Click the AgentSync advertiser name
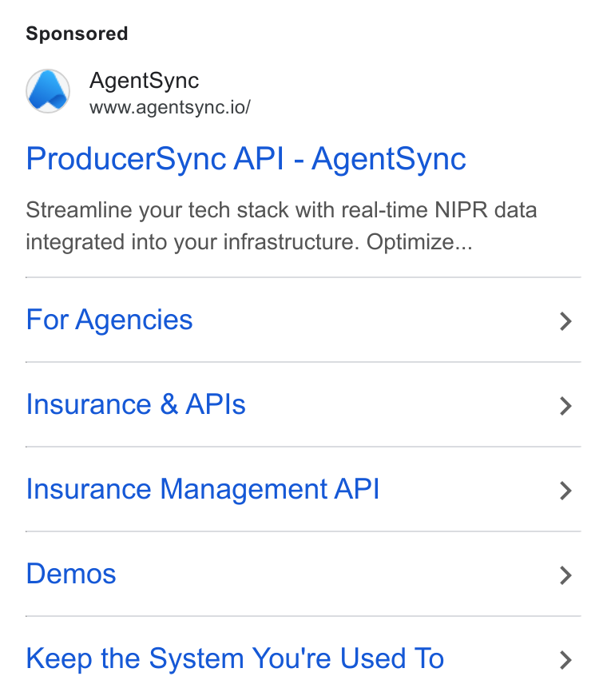This screenshot has height=700, width=607. pos(144,82)
